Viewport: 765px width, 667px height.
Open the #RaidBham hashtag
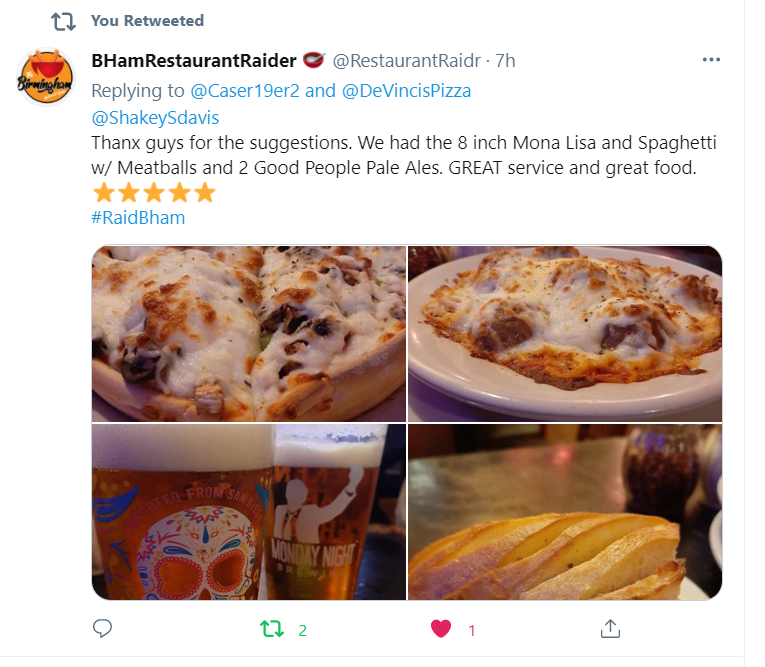[138, 218]
